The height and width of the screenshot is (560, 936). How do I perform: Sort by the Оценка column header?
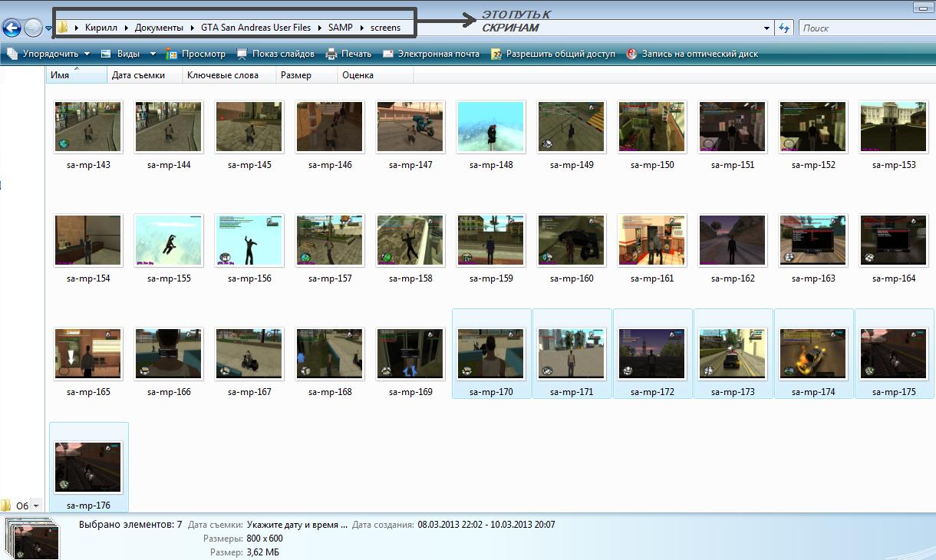click(x=375, y=75)
